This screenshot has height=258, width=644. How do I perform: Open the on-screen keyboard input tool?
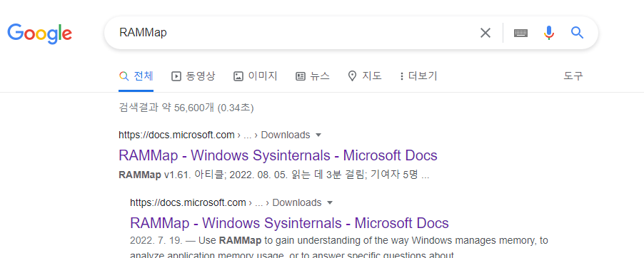(520, 33)
